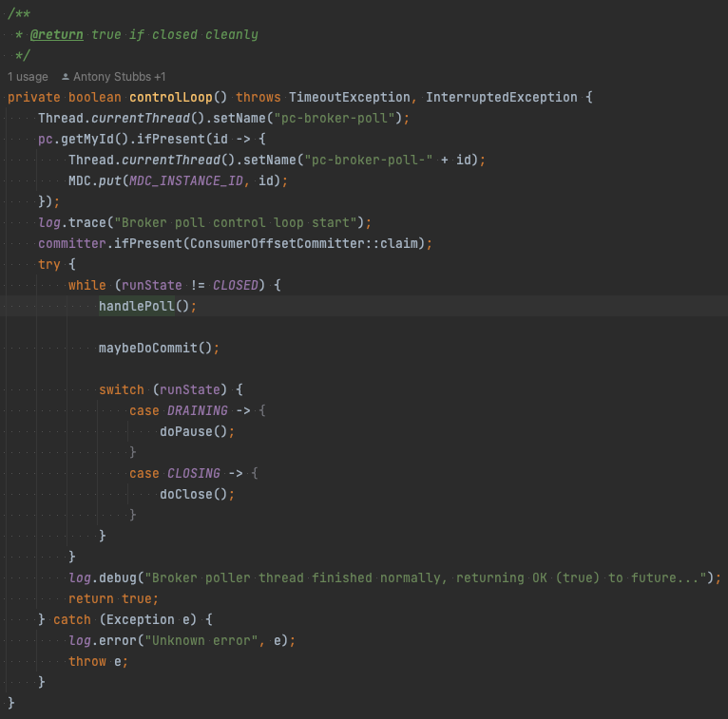Click the CLOSING case label
This screenshot has width=728, height=719.
click(x=194, y=473)
